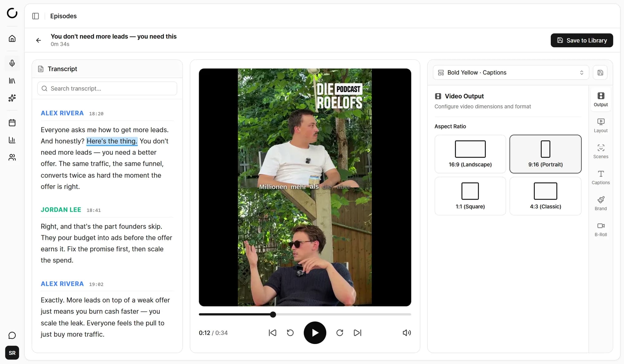Open the calendar sidebar icon
The height and width of the screenshot is (364, 624).
(12, 123)
